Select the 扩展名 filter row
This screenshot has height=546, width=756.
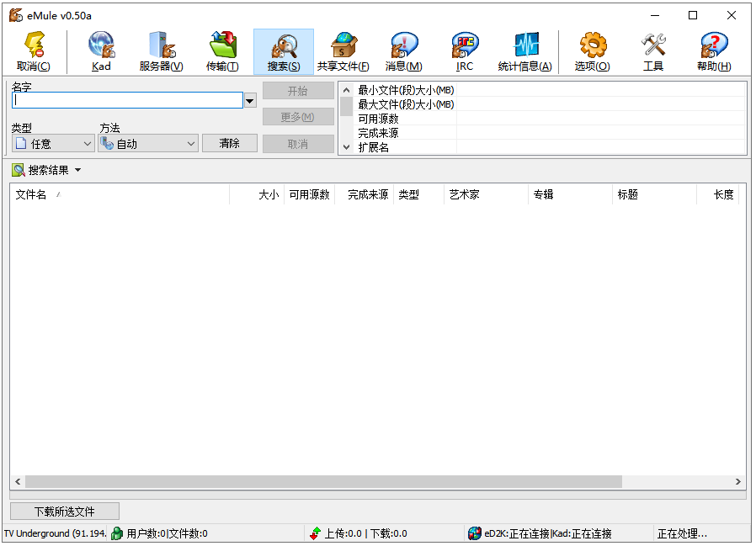pyautogui.click(x=550, y=147)
